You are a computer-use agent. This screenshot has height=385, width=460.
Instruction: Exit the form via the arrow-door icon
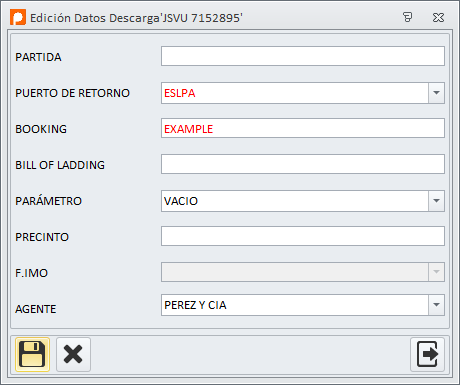427,354
